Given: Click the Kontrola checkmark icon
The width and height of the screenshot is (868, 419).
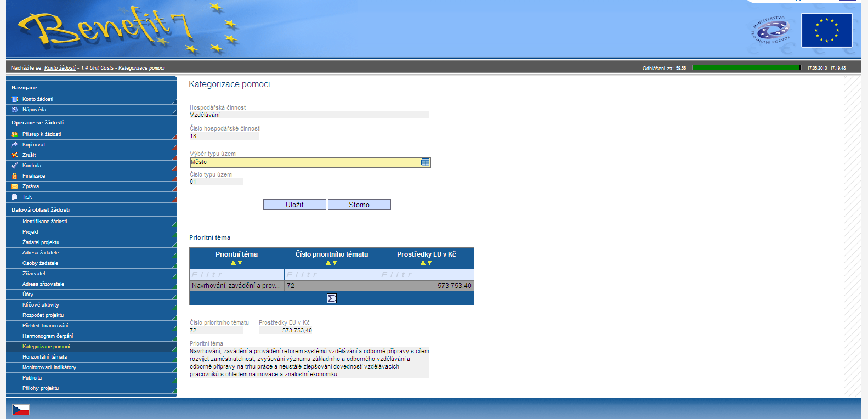Looking at the screenshot, I should click(15, 166).
